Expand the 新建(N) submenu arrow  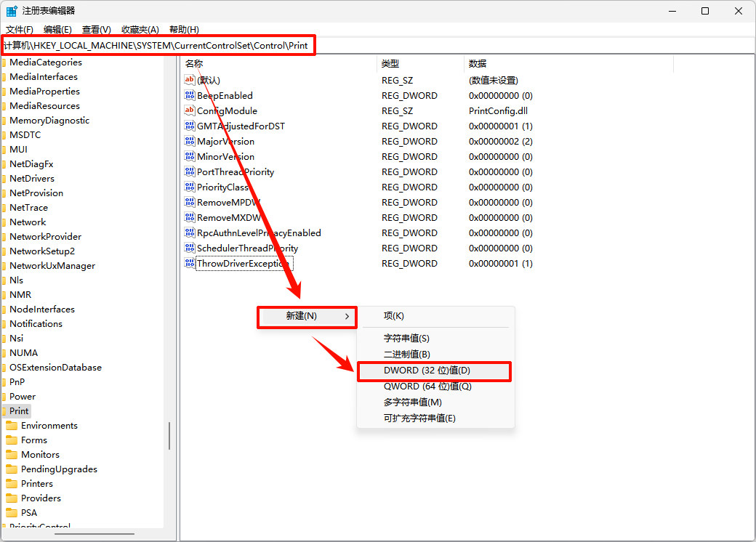point(347,316)
